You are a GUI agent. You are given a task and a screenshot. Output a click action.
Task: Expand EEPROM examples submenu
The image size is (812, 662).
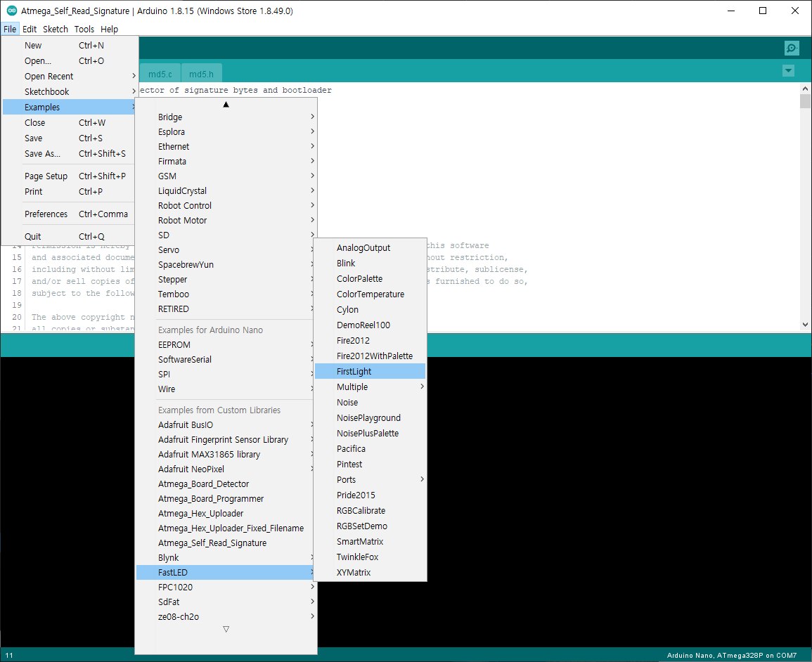pyautogui.click(x=225, y=345)
